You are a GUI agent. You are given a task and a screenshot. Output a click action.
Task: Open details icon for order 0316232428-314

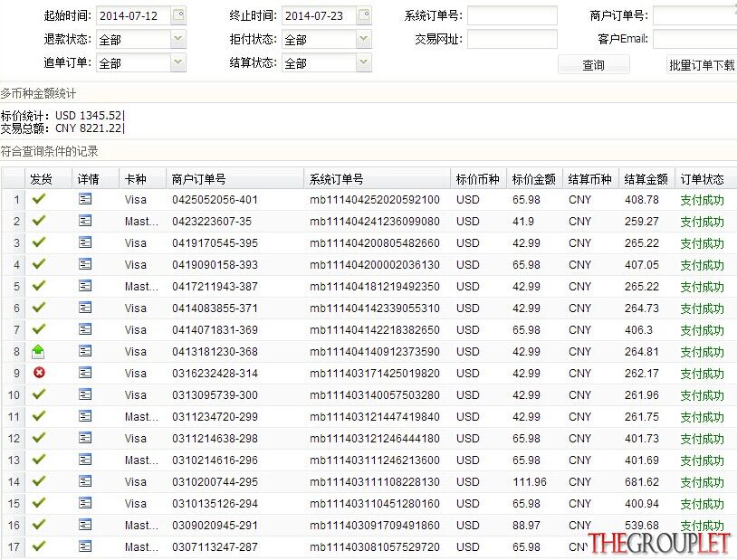85,373
